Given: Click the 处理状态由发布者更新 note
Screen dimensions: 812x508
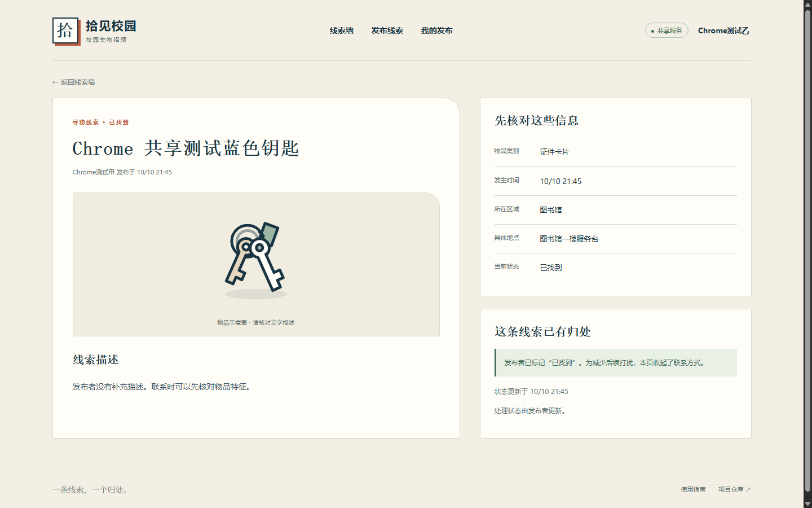Looking at the screenshot, I should click(x=530, y=411).
